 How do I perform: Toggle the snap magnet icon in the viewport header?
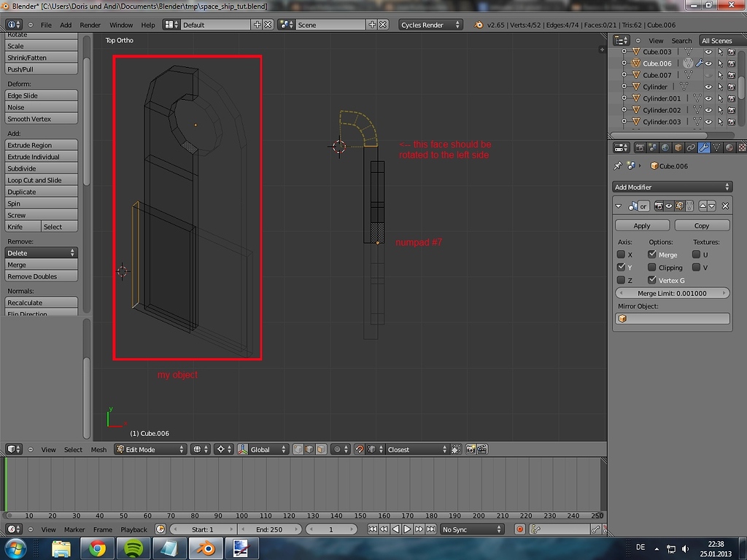(359, 449)
